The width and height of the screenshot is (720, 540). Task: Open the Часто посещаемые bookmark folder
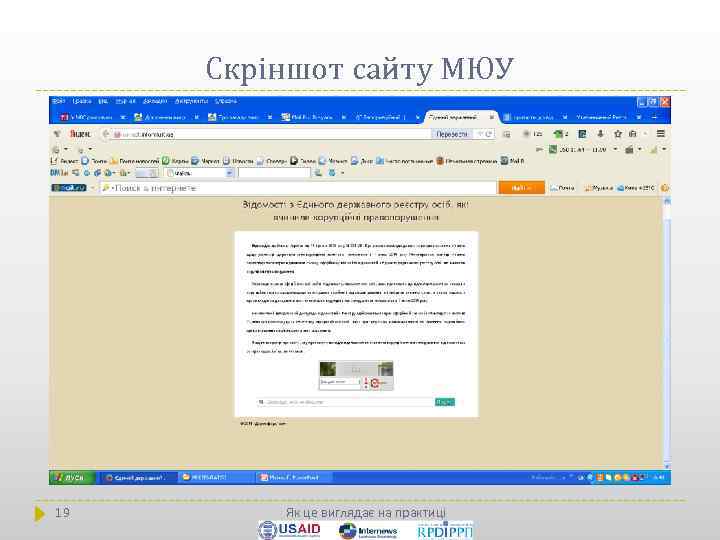(405, 161)
